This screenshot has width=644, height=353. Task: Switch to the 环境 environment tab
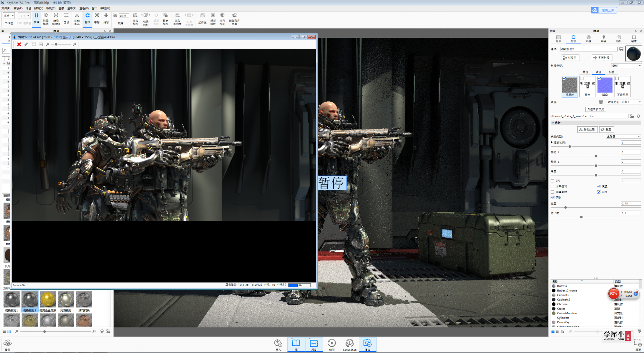(x=589, y=39)
